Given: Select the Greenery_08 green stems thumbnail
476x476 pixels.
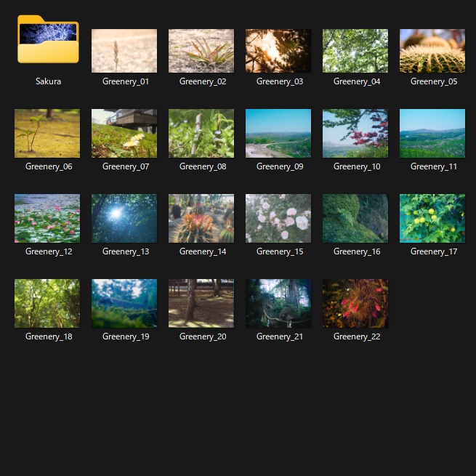Looking at the screenshot, I should click(x=201, y=133).
